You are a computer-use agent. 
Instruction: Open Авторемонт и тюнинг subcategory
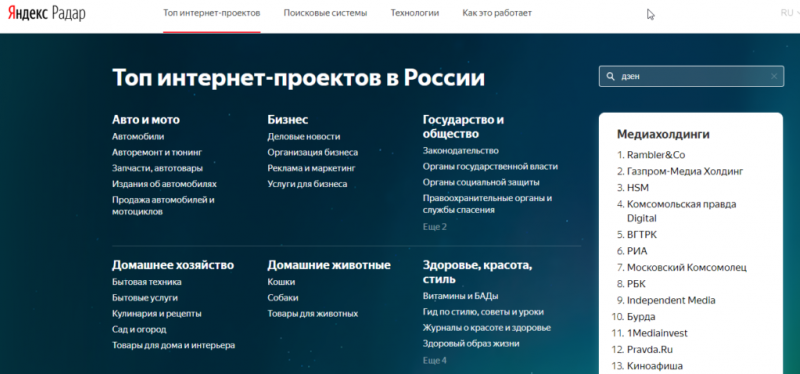[x=157, y=152]
